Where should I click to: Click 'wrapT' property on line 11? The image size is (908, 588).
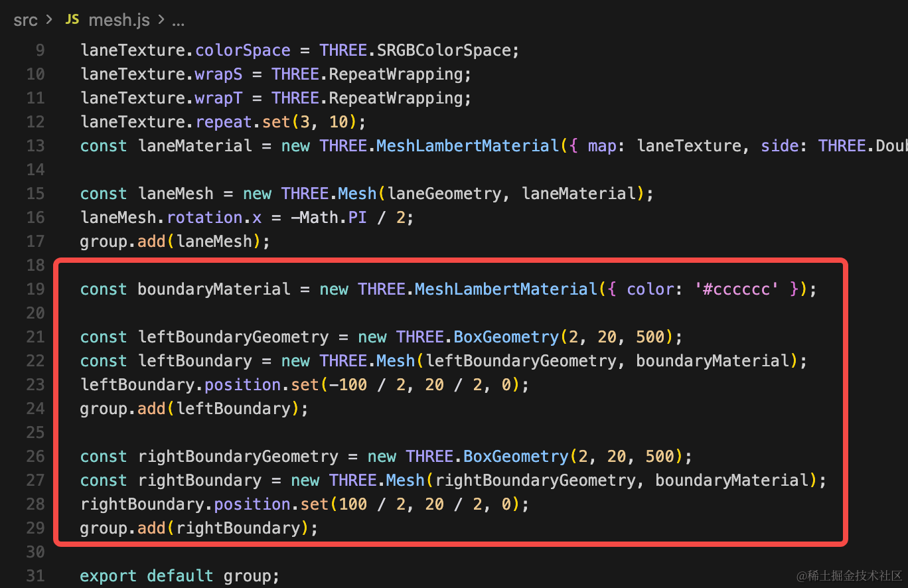218,98
